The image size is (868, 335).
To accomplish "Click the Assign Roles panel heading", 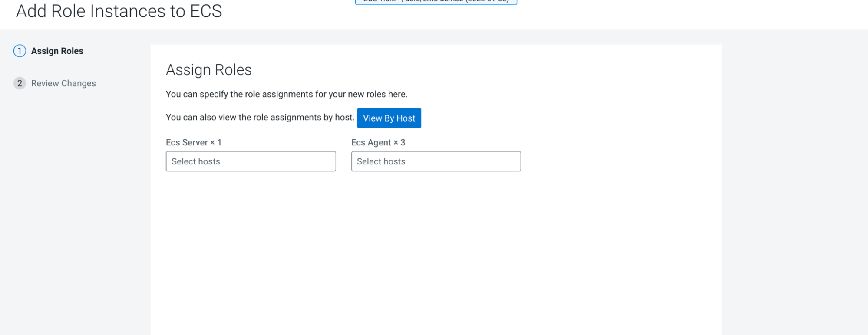I will click(x=208, y=70).
